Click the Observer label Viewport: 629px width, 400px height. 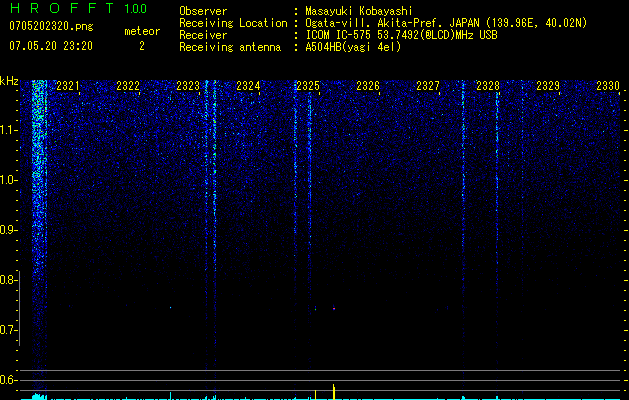click(203, 11)
